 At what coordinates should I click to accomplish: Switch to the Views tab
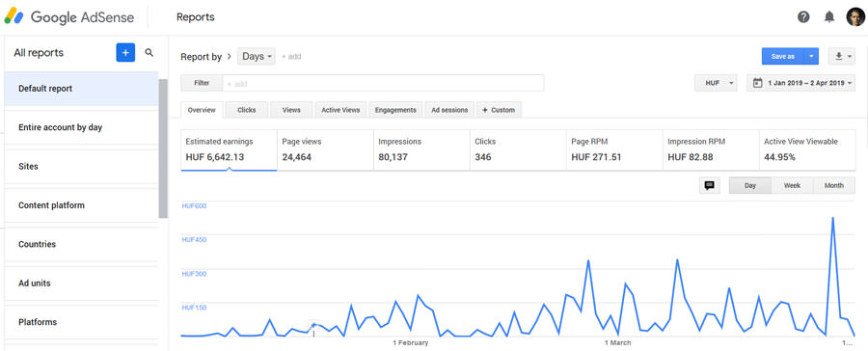pos(291,110)
